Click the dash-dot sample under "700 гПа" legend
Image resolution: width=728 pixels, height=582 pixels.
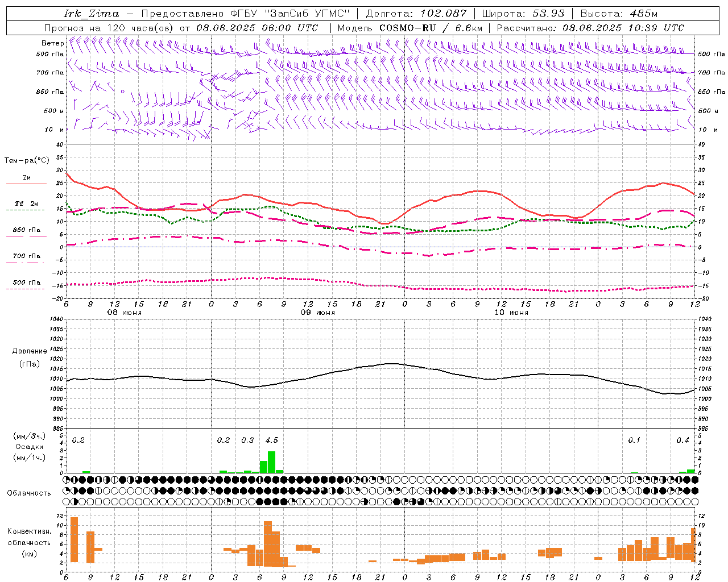coord(26,263)
